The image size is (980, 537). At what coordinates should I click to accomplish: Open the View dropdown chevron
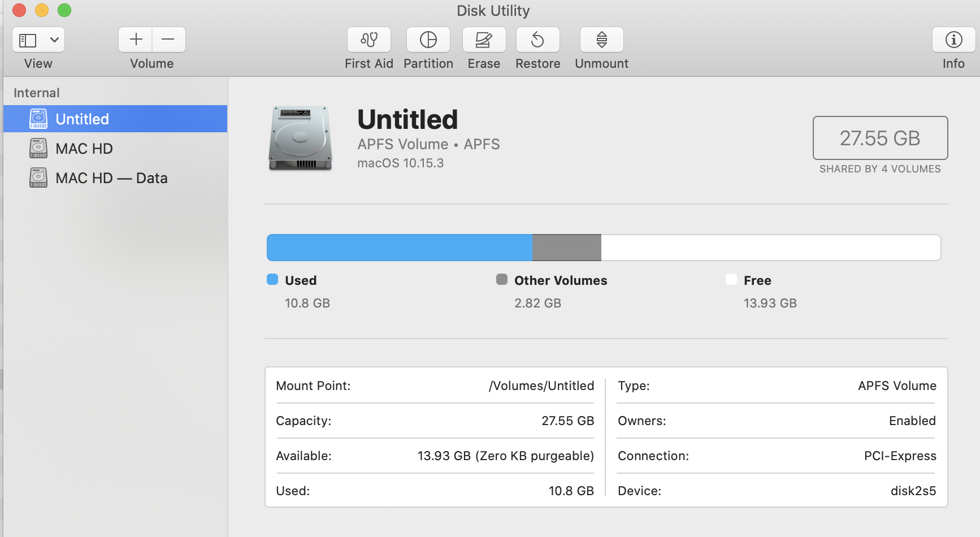(55, 40)
